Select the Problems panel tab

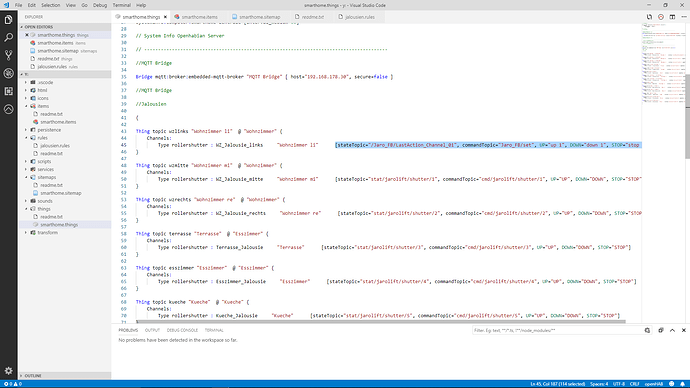click(128, 330)
